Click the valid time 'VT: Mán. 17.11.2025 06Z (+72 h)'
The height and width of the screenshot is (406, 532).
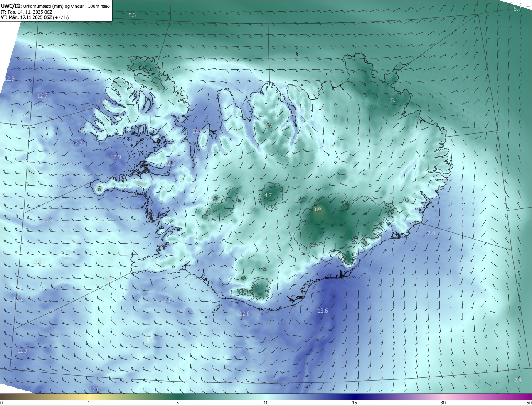(34, 17)
